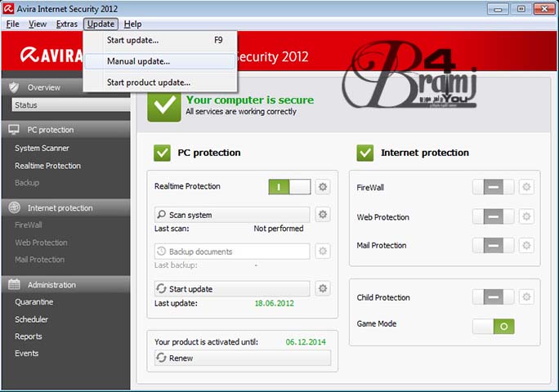Toggle the FireWall switch

tap(494, 187)
